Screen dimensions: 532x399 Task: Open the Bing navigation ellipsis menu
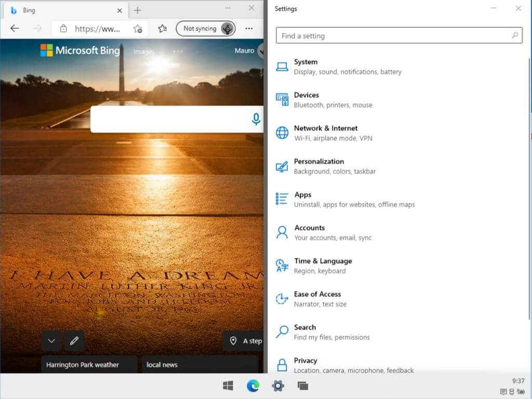pos(178,51)
